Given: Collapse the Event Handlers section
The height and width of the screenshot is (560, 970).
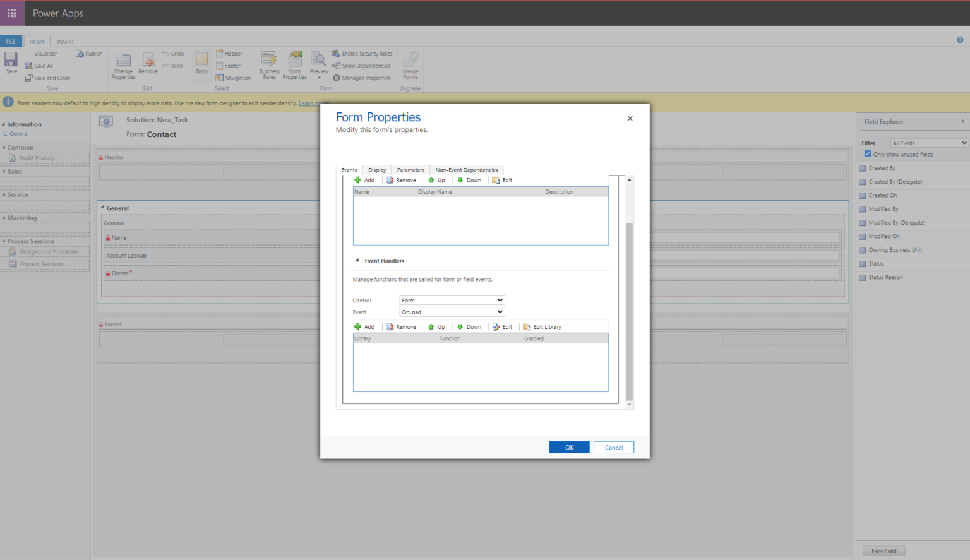Looking at the screenshot, I should (357, 261).
